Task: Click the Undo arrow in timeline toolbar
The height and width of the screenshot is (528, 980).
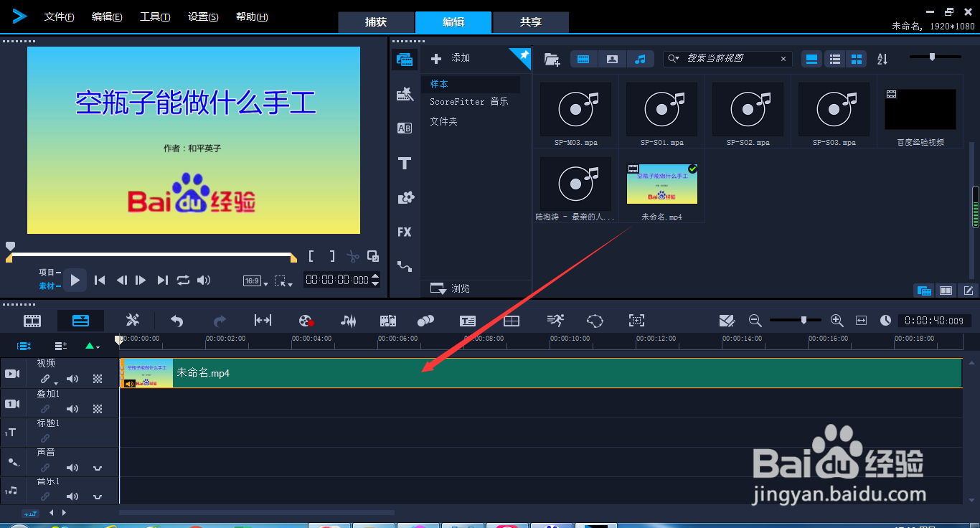Action: (x=176, y=321)
